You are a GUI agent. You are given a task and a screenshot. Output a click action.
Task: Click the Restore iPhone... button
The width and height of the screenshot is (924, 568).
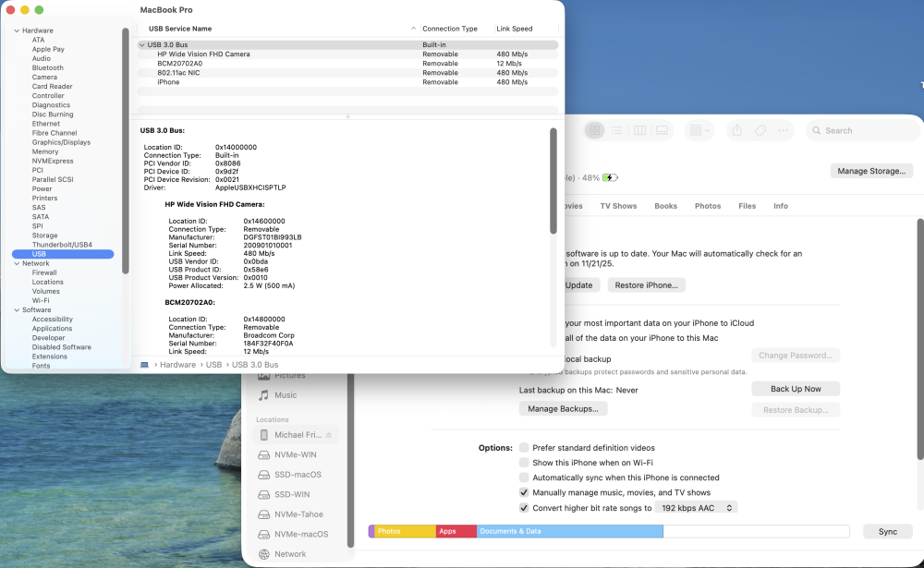[646, 285]
